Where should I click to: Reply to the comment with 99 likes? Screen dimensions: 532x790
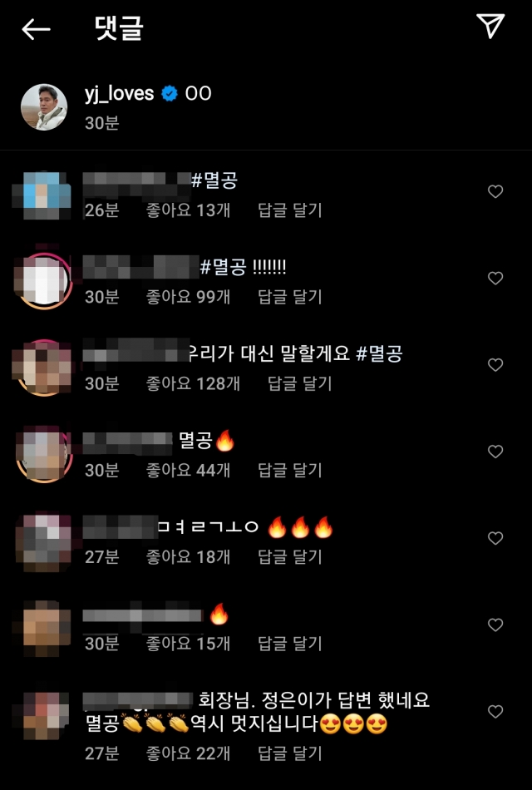pyautogui.click(x=289, y=297)
